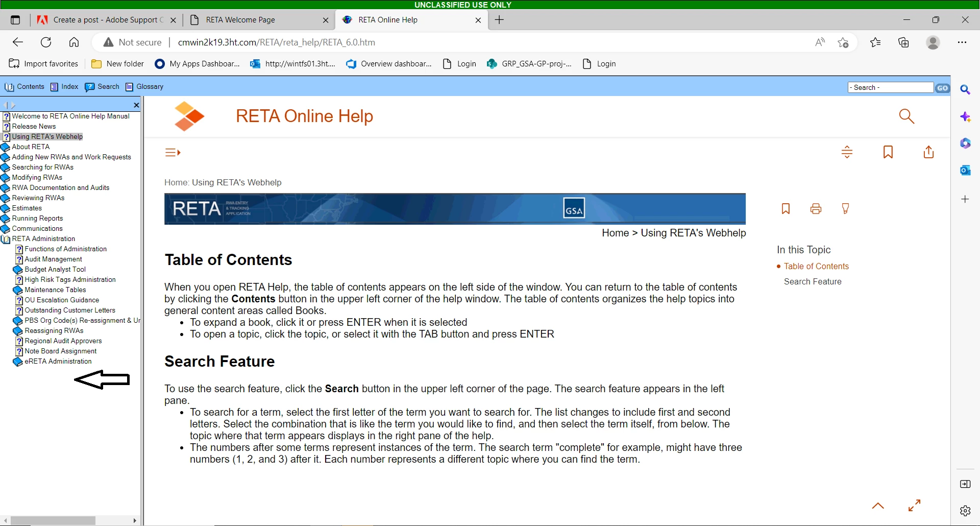Click the expand/collapse all sections icon

coord(847,152)
